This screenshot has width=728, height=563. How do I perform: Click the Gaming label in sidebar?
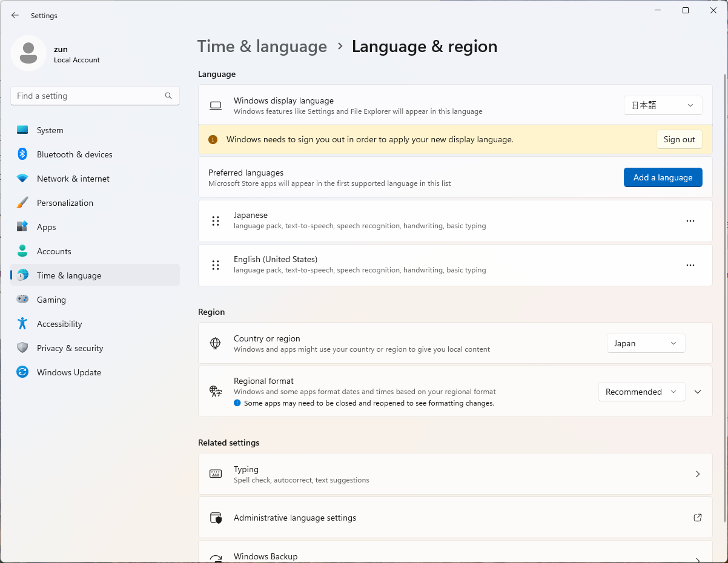(x=51, y=300)
